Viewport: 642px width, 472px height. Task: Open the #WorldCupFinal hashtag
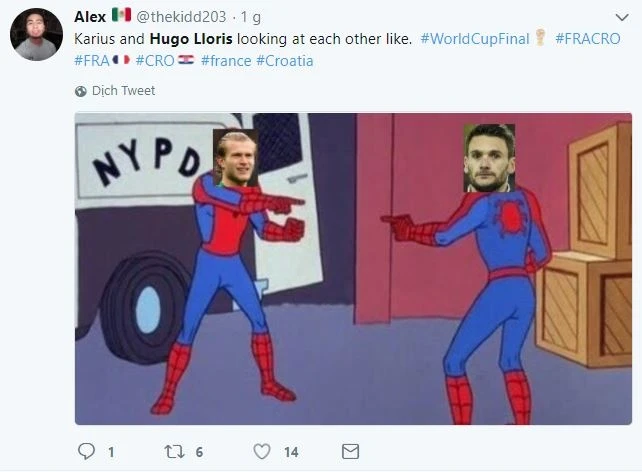point(475,39)
